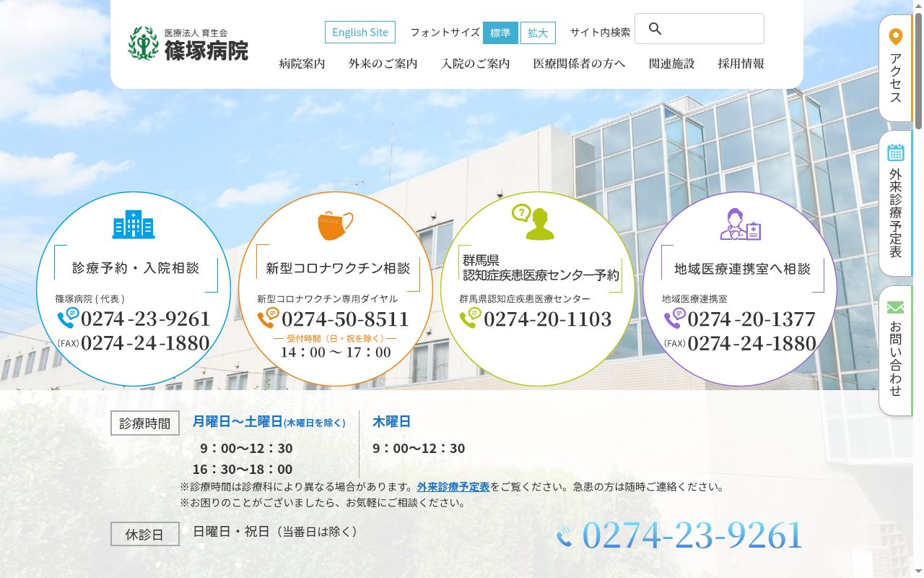The image size is (924, 578).
Task: Open the アクセス side tab
Action: [x=895, y=68]
